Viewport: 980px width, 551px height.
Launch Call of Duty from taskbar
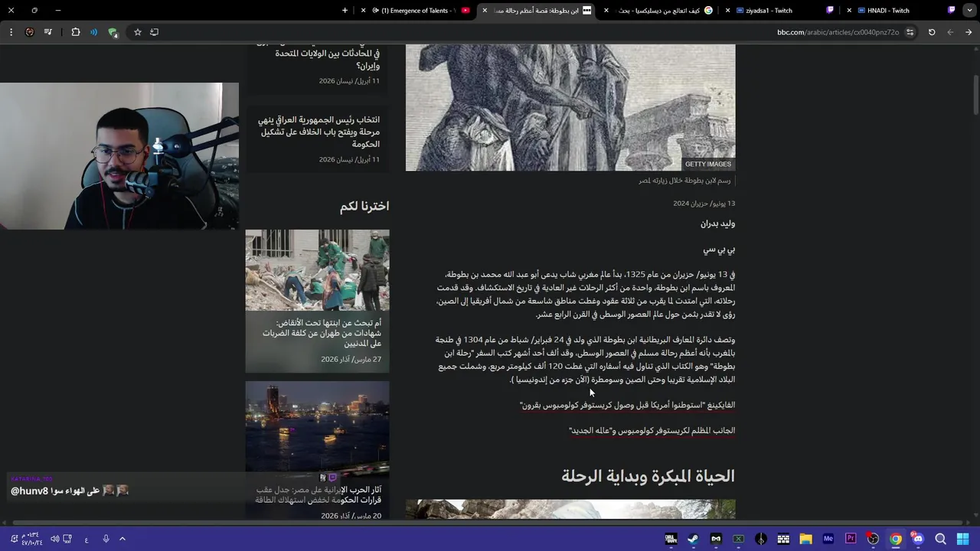[x=671, y=539]
